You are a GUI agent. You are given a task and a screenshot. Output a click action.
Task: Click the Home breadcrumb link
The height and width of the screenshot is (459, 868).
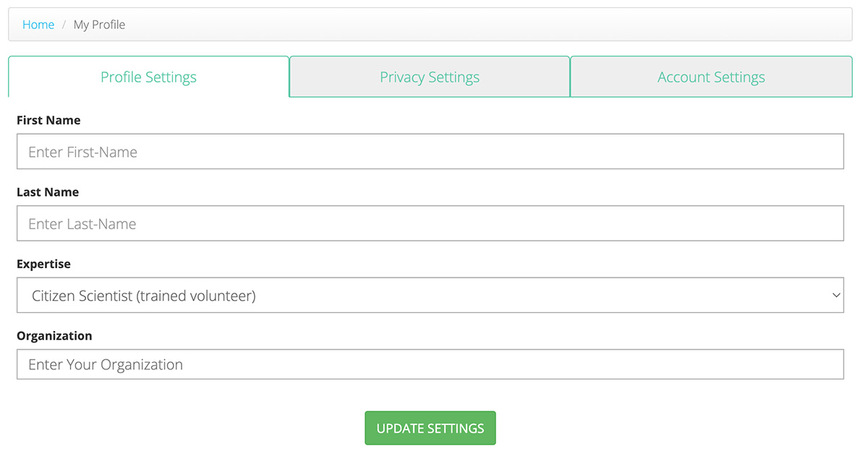tap(38, 25)
